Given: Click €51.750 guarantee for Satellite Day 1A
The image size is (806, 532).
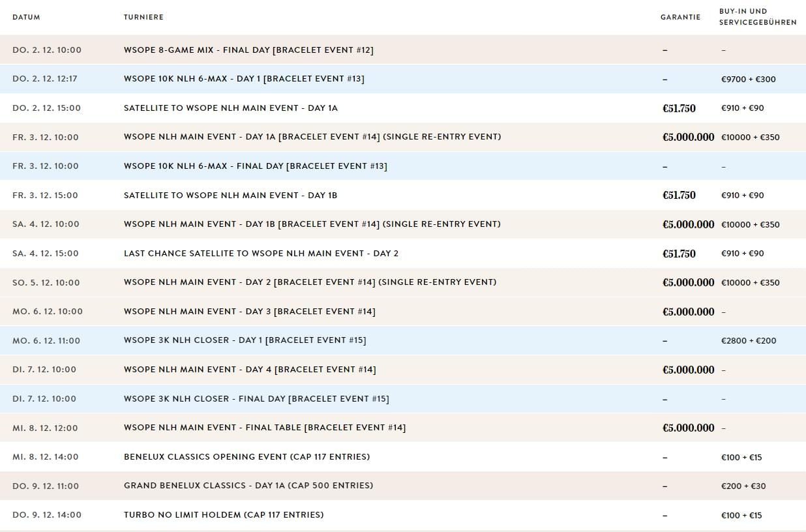Looking at the screenshot, I should (x=679, y=108).
